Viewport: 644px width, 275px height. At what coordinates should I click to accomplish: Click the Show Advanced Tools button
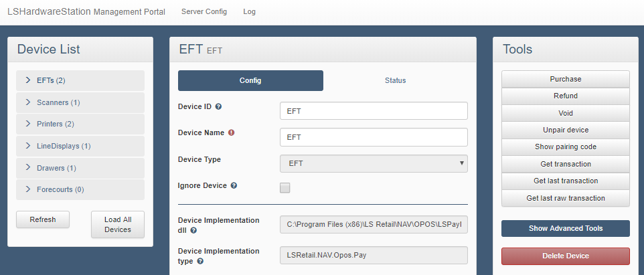point(565,228)
